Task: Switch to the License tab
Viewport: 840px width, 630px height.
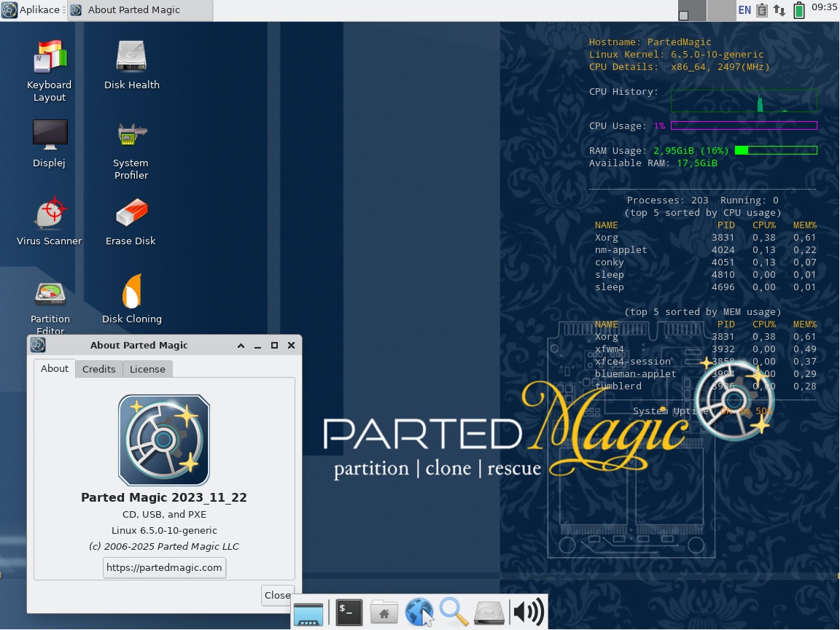Action: [147, 369]
